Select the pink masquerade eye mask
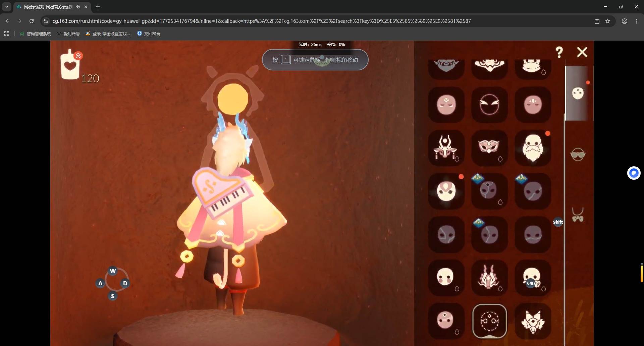The image size is (644, 346). (489, 148)
